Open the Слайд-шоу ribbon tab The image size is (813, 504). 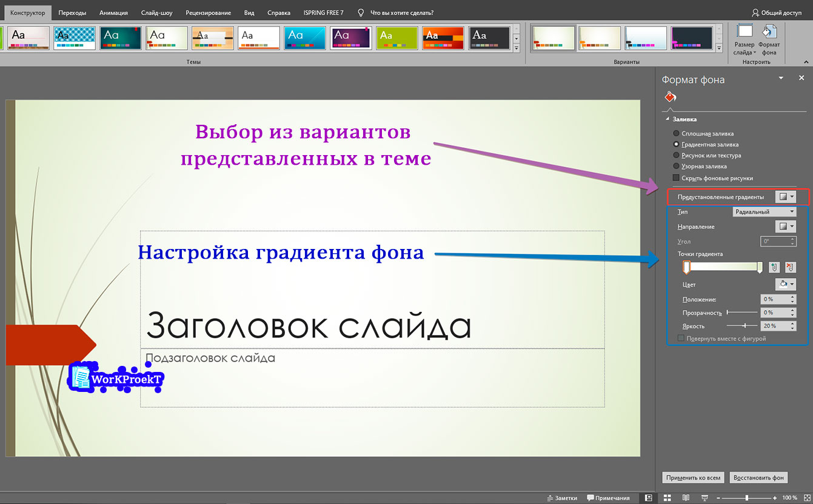(156, 12)
